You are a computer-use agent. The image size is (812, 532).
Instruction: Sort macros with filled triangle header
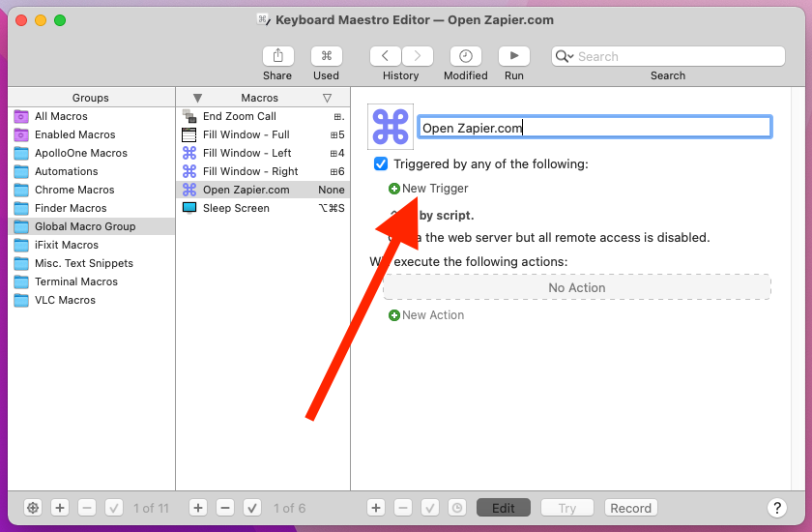[197, 98]
